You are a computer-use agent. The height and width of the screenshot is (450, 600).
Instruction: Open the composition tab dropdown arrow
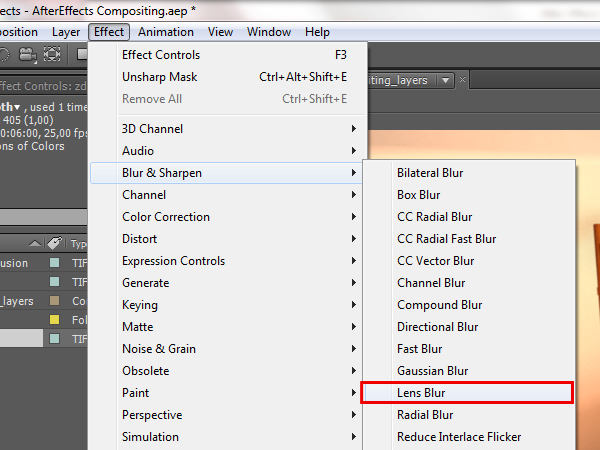pos(445,80)
